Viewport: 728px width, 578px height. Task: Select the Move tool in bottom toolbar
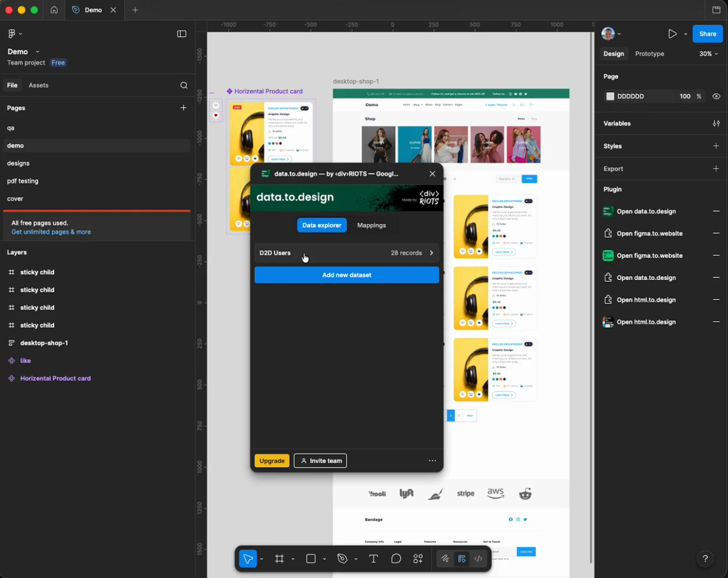[x=248, y=559]
